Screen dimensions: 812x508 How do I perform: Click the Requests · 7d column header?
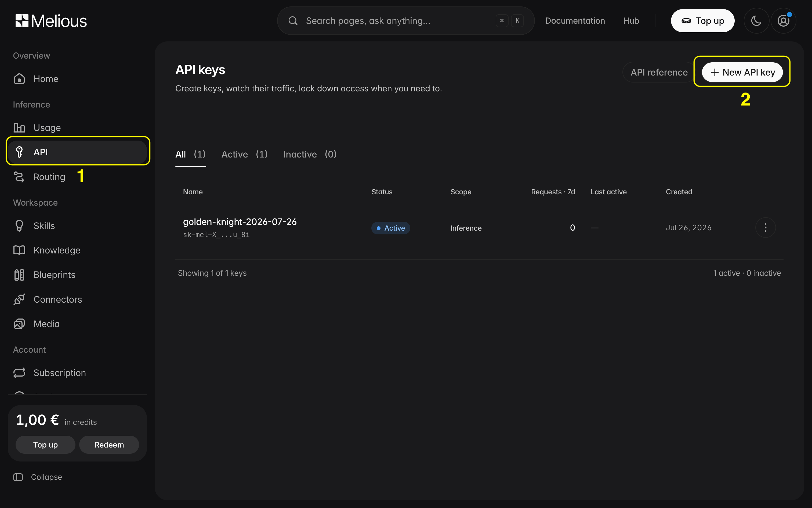(553, 192)
